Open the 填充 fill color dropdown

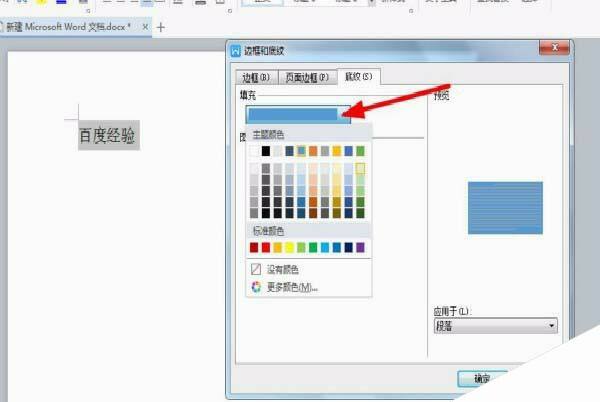[298, 114]
